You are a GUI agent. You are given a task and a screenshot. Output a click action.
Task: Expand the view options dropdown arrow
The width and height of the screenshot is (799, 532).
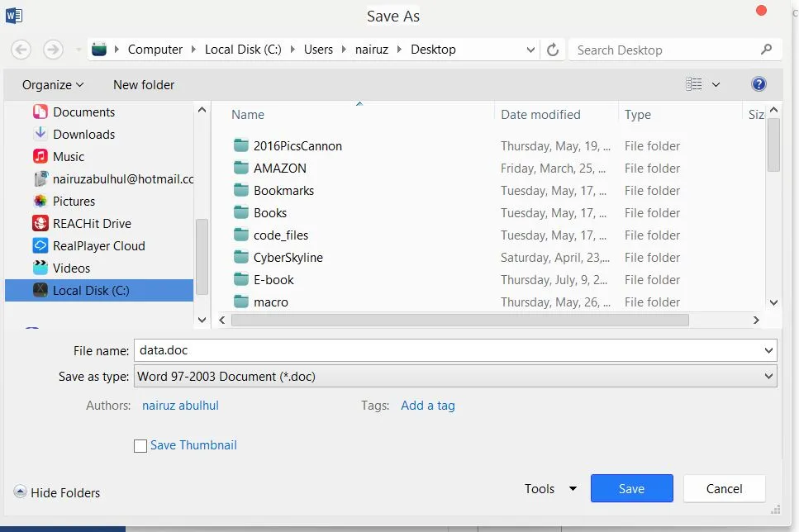coord(716,84)
